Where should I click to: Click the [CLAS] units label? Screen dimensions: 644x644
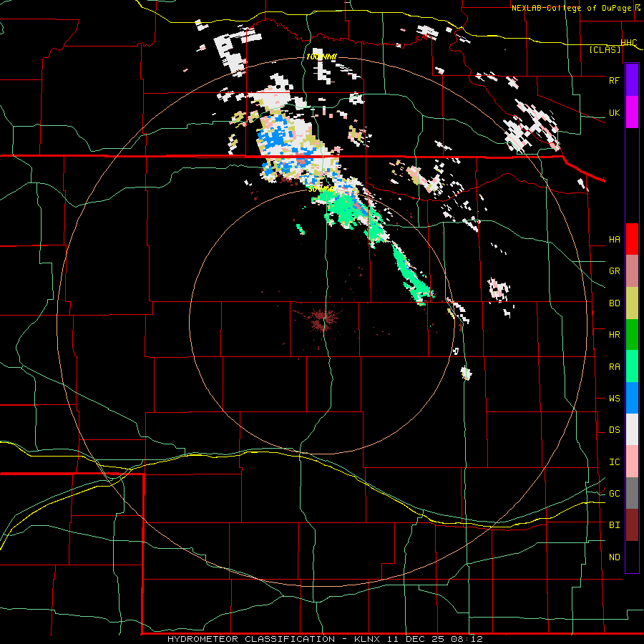[x=605, y=49]
